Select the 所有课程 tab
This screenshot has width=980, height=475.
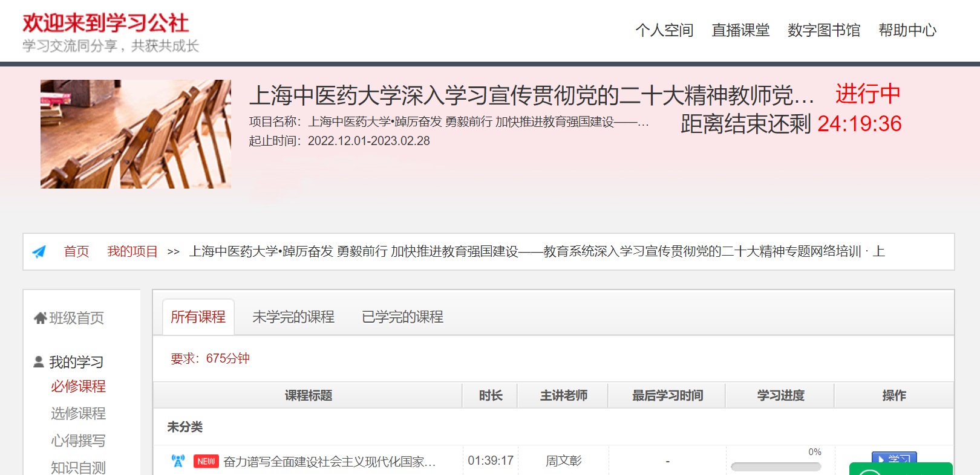coord(198,317)
